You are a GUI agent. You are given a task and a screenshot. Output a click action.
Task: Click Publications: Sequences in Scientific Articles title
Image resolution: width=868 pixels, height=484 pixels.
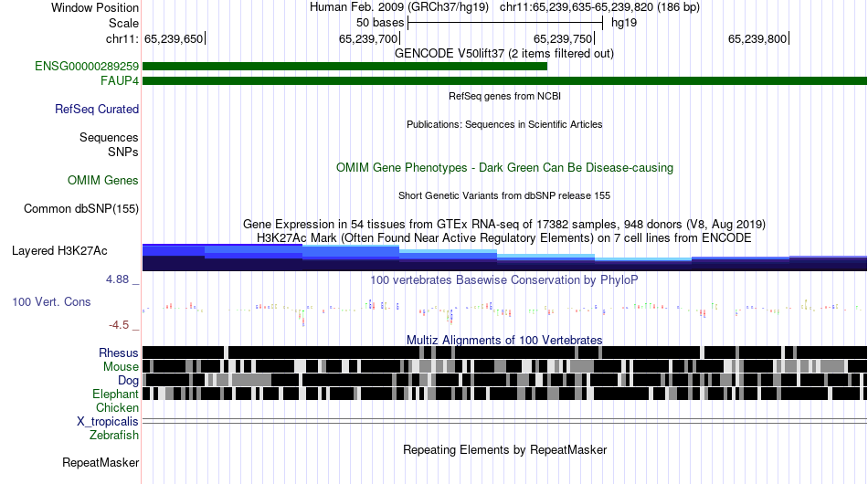(x=504, y=124)
